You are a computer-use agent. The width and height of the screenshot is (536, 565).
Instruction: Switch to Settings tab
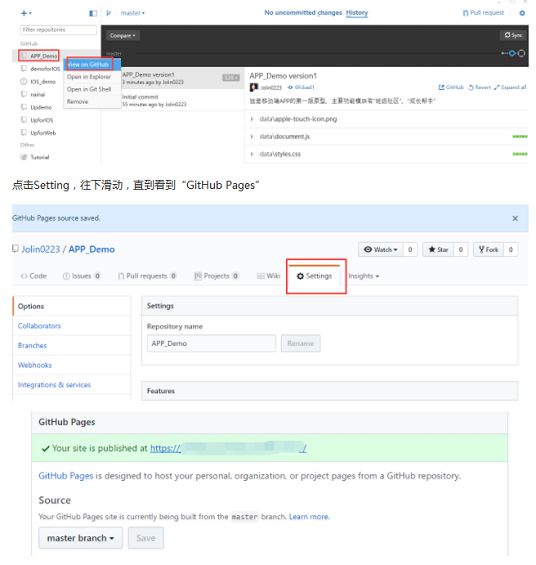click(314, 276)
